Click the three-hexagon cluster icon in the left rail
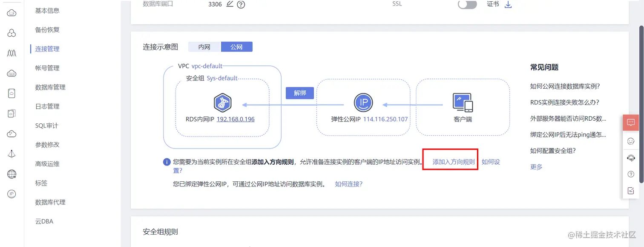The width and height of the screenshot is (644, 247). tap(12, 33)
